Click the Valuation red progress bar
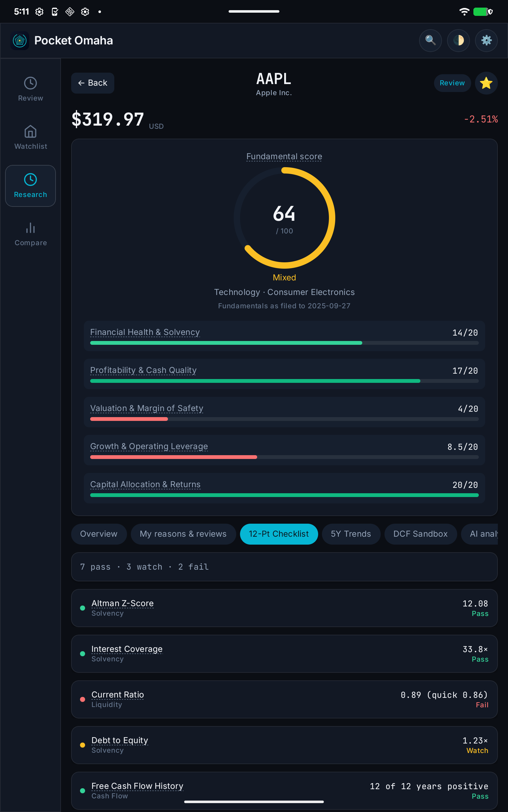 129,419
